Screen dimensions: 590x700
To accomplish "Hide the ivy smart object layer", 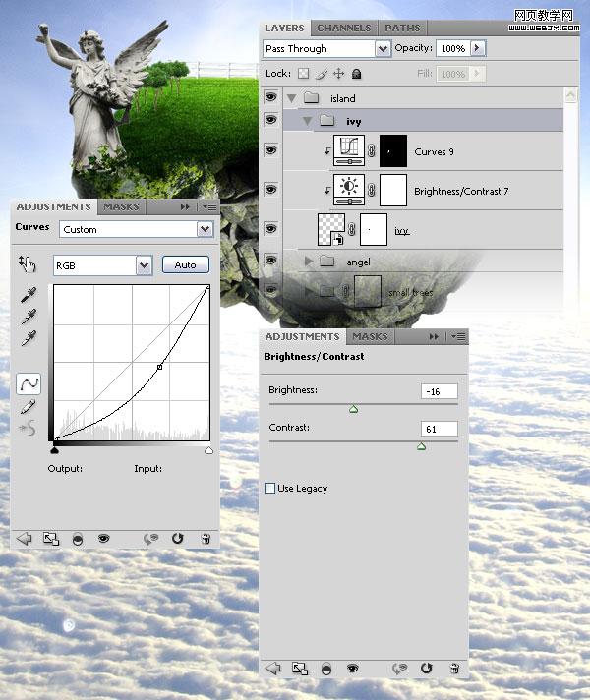I will click(x=270, y=228).
